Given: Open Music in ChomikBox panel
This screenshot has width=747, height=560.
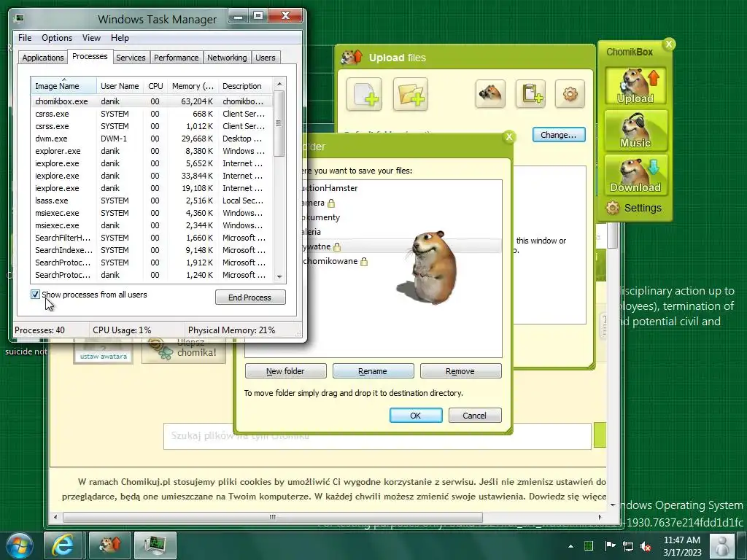Looking at the screenshot, I should coord(635,131).
